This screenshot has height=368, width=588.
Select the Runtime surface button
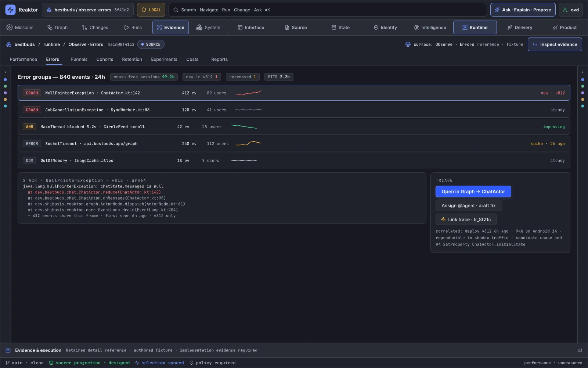475,28
